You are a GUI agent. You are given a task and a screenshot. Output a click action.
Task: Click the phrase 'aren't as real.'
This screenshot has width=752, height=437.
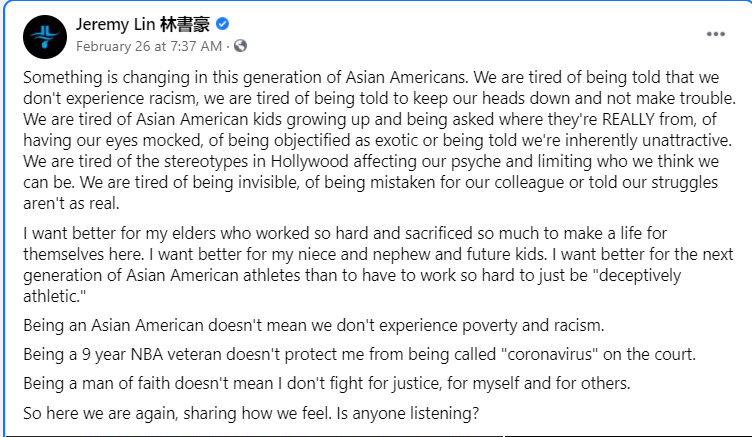click(71, 203)
